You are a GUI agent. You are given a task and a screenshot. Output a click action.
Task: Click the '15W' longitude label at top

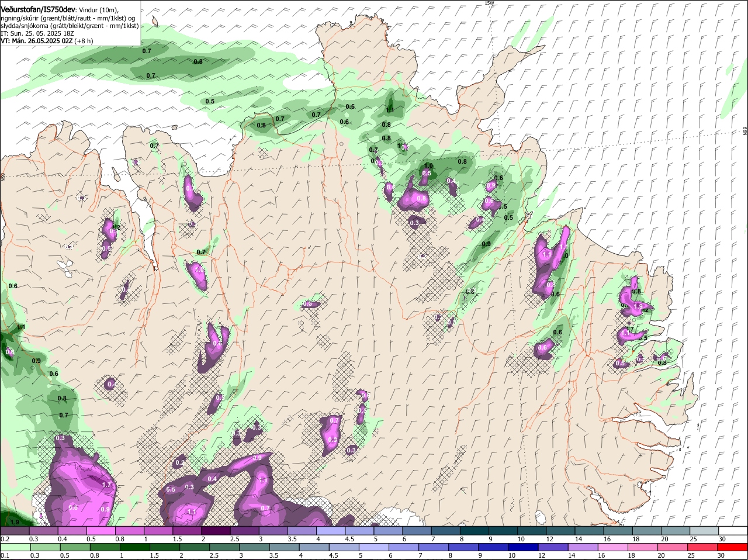point(489,4)
